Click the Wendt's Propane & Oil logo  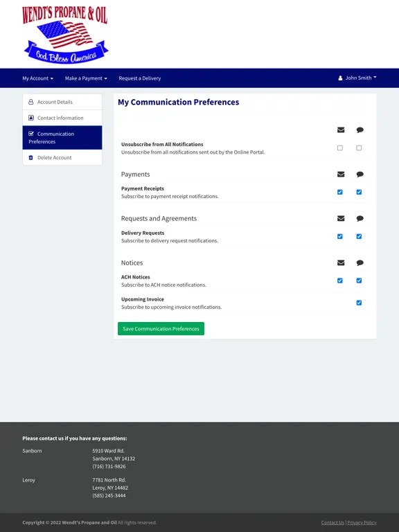pyautogui.click(x=65, y=35)
